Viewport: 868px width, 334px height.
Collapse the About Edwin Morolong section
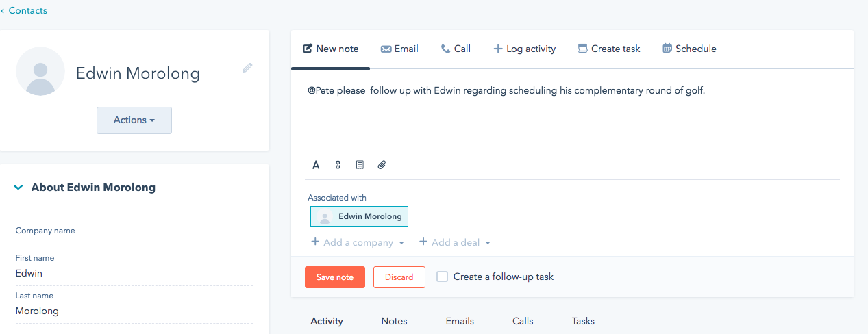[x=18, y=188]
